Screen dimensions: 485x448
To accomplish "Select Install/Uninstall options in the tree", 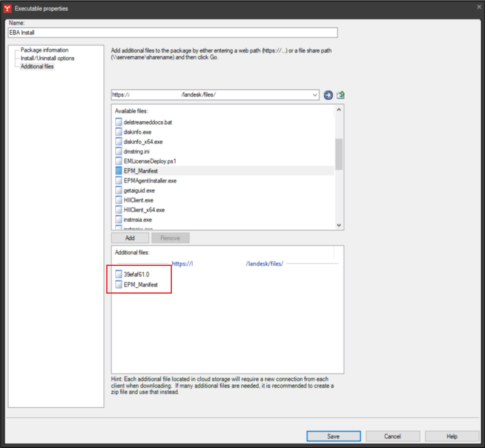I will click(48, 58).
